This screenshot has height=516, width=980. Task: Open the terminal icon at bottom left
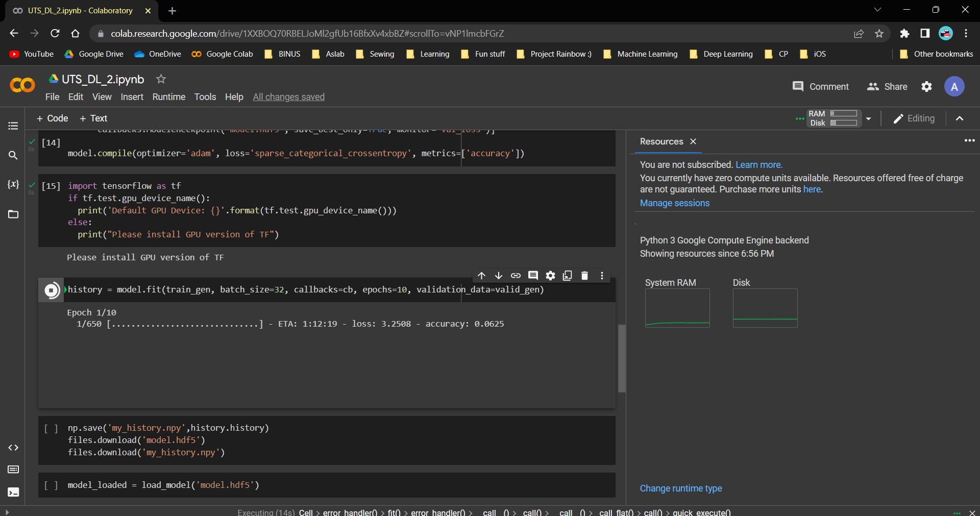coord(13,492)
